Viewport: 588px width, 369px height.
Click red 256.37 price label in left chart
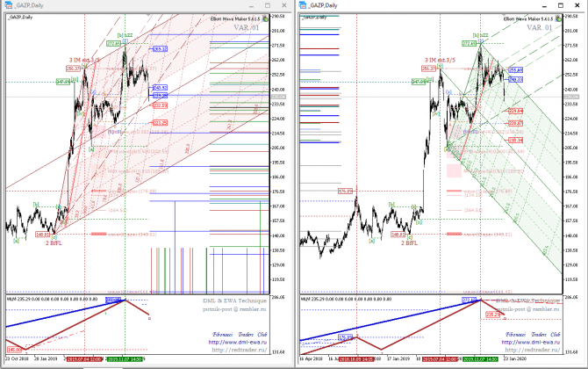click(73, 69)
